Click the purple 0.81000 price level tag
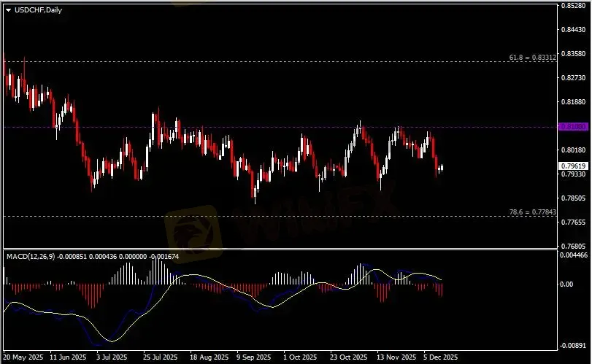 573,127
